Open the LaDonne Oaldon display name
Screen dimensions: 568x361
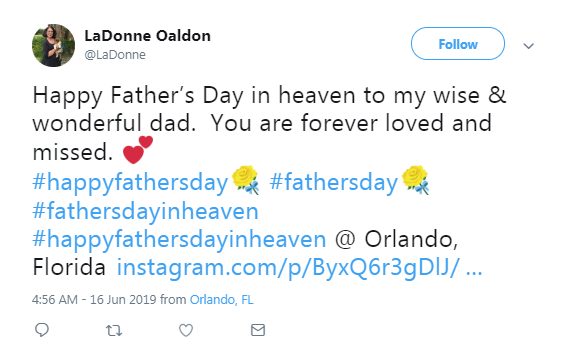click(147, 36)
